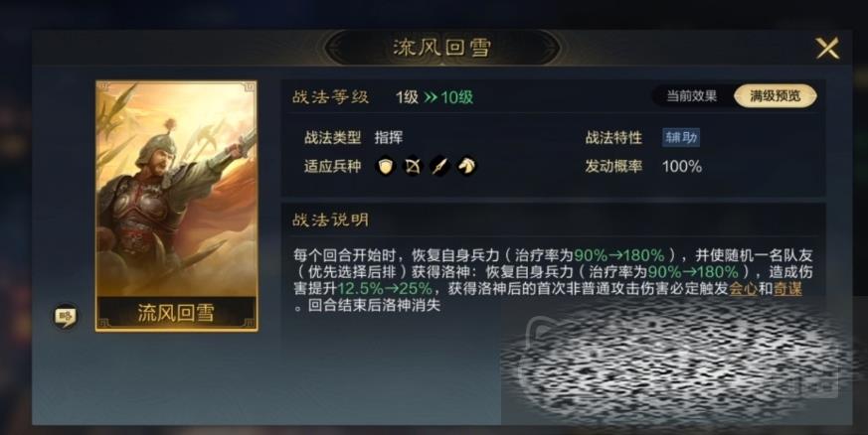This screenshot has height=435, width=868.
Task: Click the 指挥 tactic type value
Action: coord(389,138)
